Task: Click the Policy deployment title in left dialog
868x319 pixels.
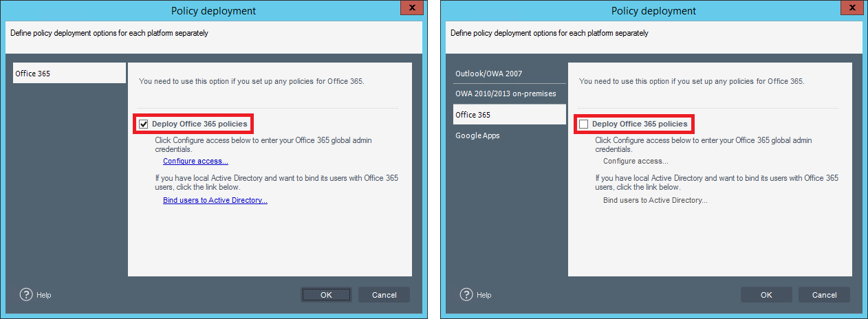Action: 213,11
